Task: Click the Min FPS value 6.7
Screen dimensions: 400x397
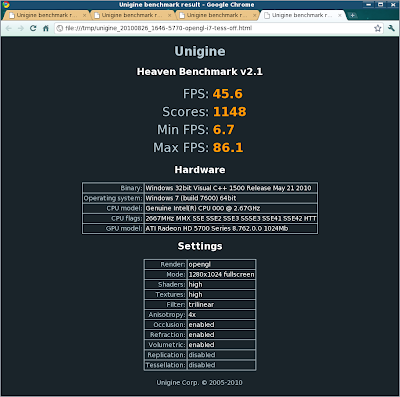Action: [223, 130]
